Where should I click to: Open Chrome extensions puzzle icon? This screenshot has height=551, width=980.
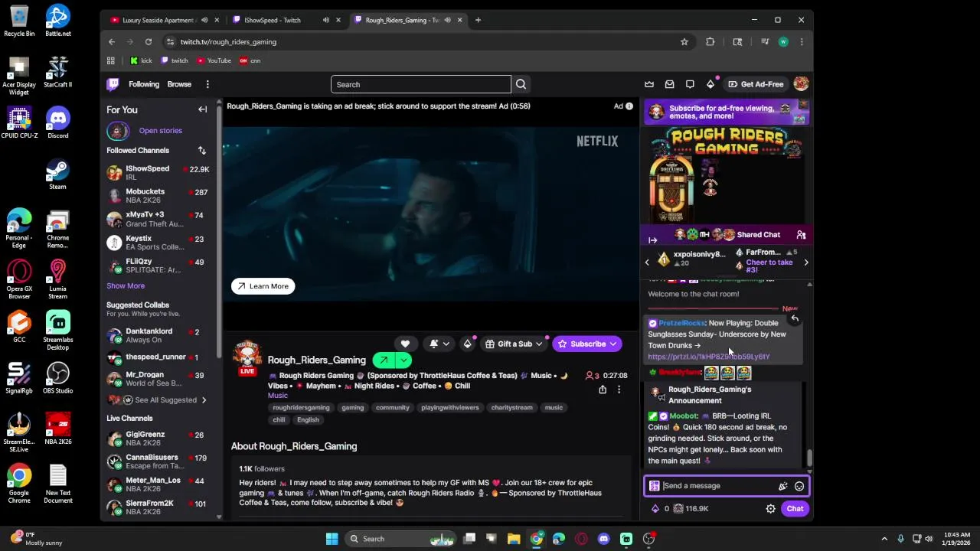[x=710, y=42]
